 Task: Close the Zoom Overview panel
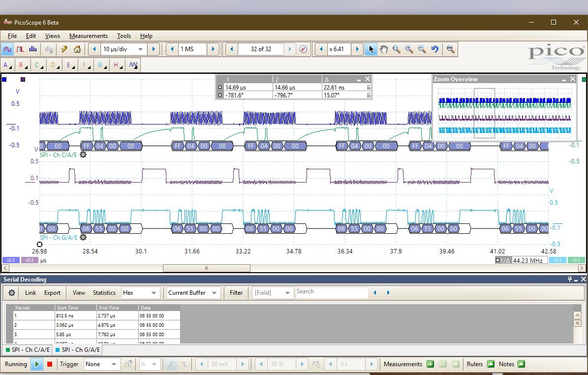pos(573,79)
